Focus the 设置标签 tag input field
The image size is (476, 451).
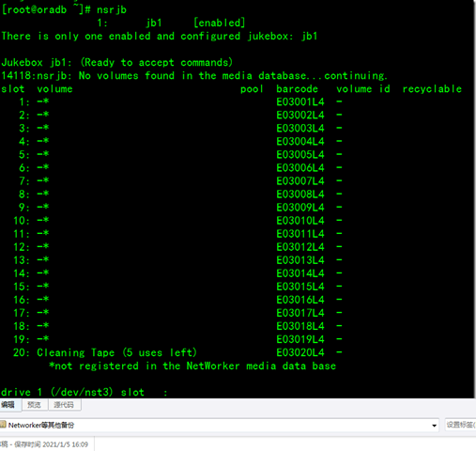tap(460, 425)
